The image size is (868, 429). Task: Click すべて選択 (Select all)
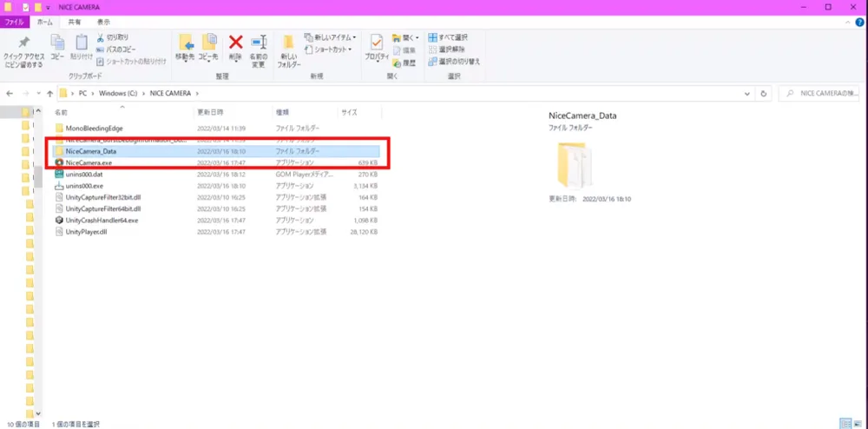(448, 37)
